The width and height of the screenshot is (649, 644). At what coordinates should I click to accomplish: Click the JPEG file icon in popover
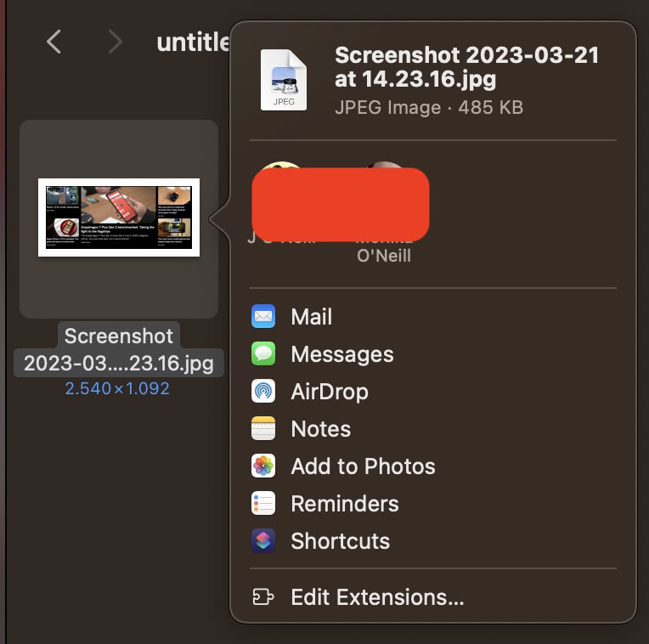pyautogui.click(x=284, y=80)
